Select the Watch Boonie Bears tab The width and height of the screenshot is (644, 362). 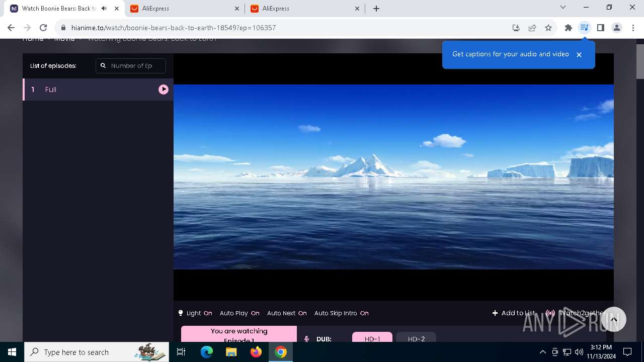(64, 9)
